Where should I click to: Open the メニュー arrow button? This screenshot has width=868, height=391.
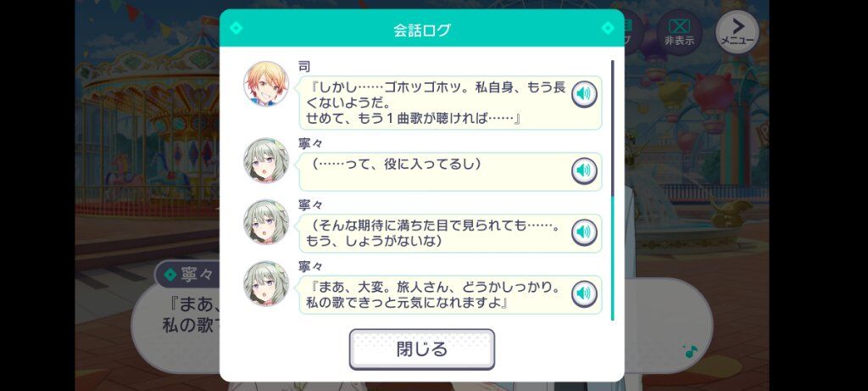[737, 33]
